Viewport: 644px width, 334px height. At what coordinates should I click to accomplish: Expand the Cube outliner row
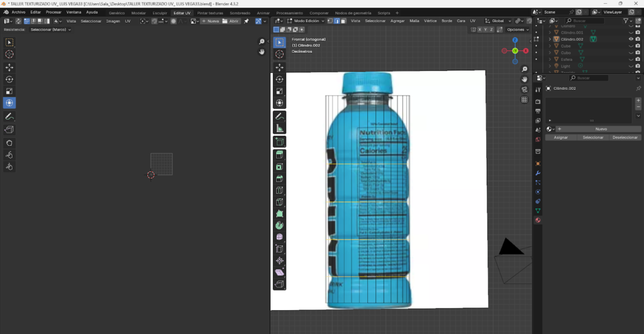pos(550,46)
